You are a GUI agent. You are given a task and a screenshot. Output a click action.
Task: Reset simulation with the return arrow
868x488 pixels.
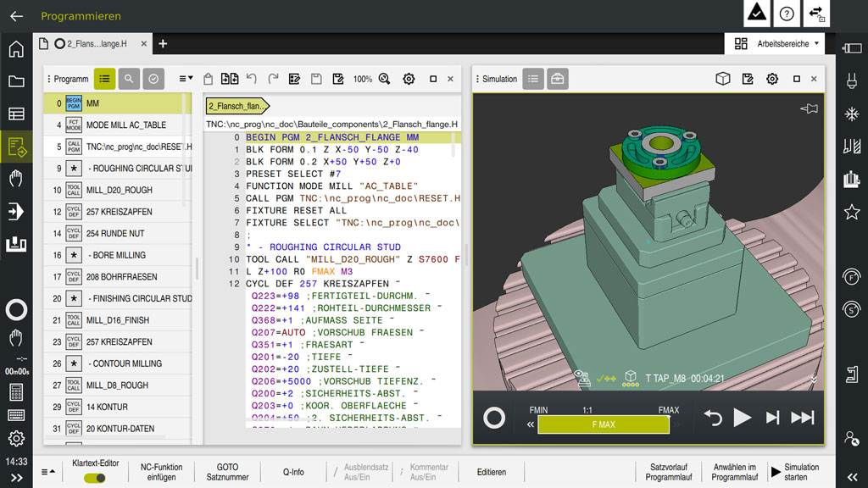pos(713,418)
